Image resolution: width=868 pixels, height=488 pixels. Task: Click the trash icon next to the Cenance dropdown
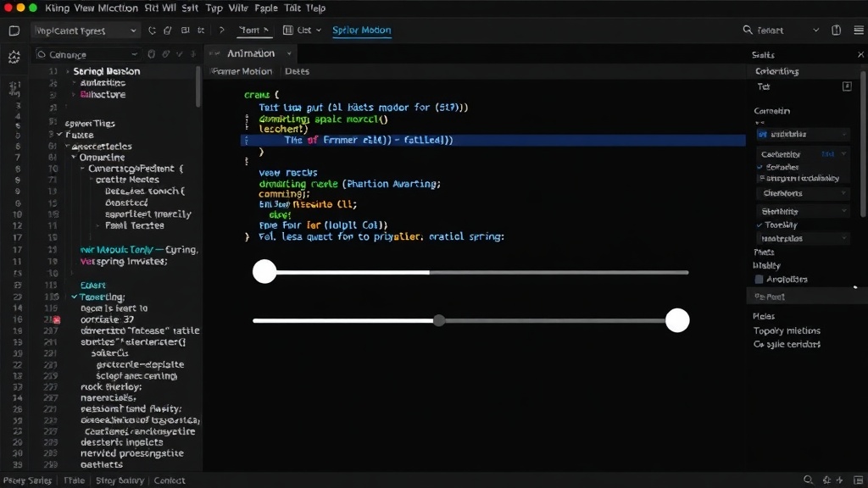(151, 54)
